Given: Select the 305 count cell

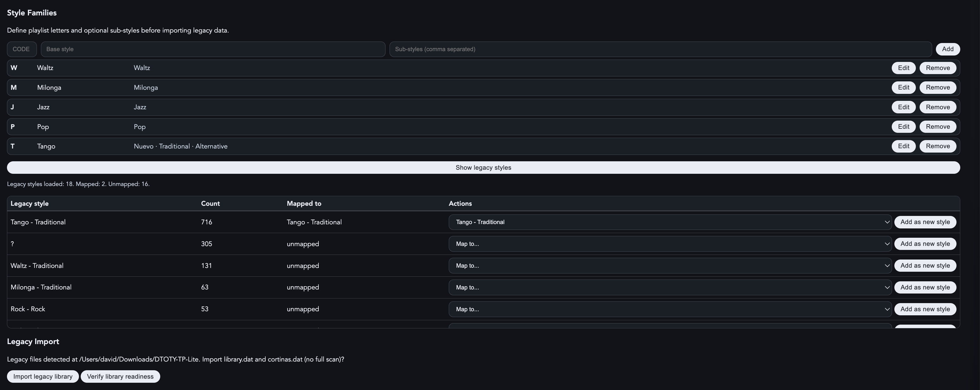Looking at the screenshot, I should [x=207, y=244].
